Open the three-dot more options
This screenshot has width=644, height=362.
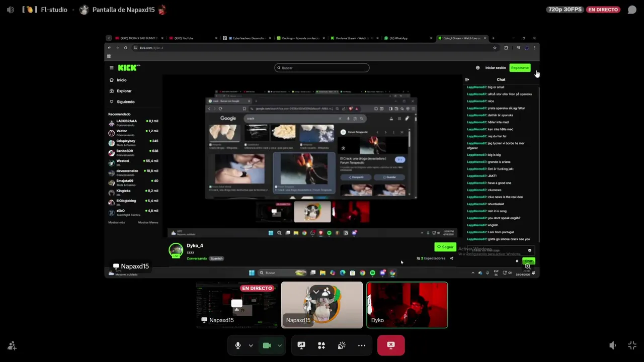pos(362,345)
